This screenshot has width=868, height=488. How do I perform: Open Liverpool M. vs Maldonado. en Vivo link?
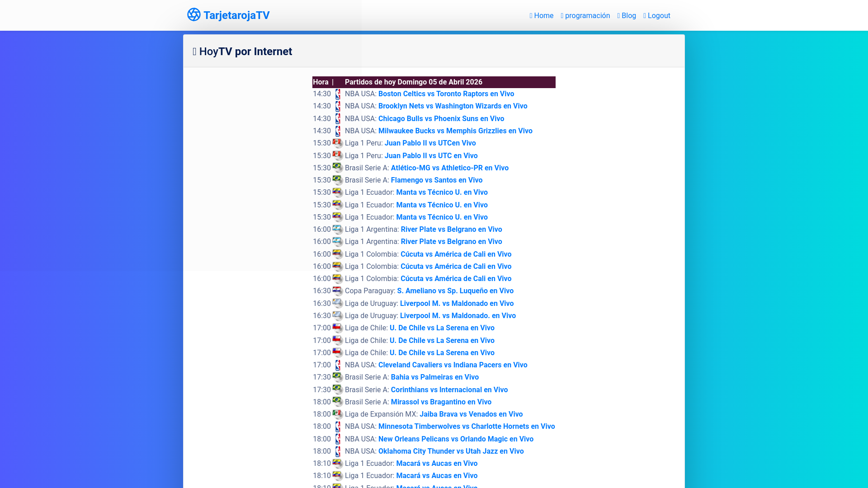pyautogui.click(x=458, y=316)
